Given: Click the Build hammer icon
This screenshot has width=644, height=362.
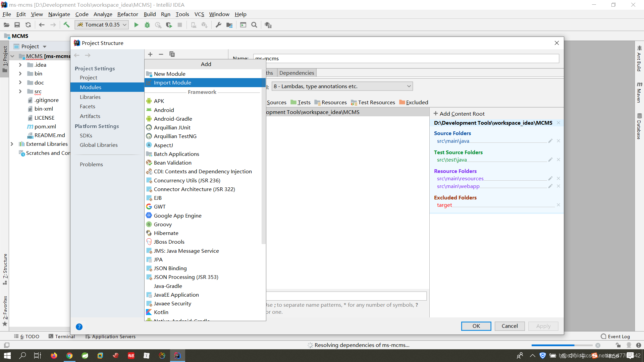Looking at the screenshot, I should click(66, 25).
